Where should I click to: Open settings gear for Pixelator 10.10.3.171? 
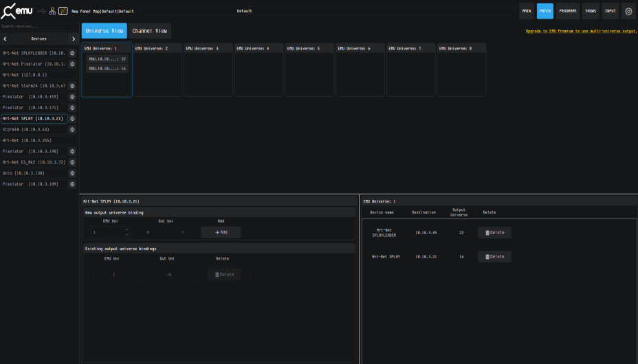click(x=72, y=108)
